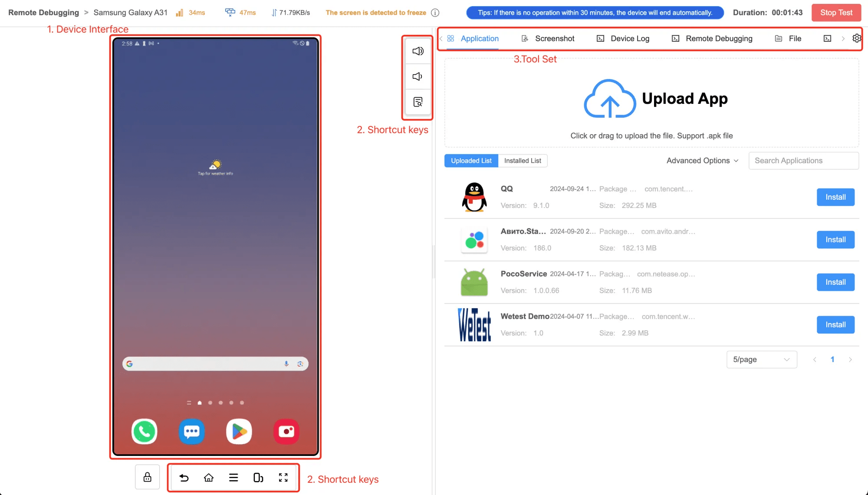Image resolution: width=868 pixels, height=495 pixels.
Task: Click the Stop Test button
Action: pyautogui.click(x=836, y=13)
